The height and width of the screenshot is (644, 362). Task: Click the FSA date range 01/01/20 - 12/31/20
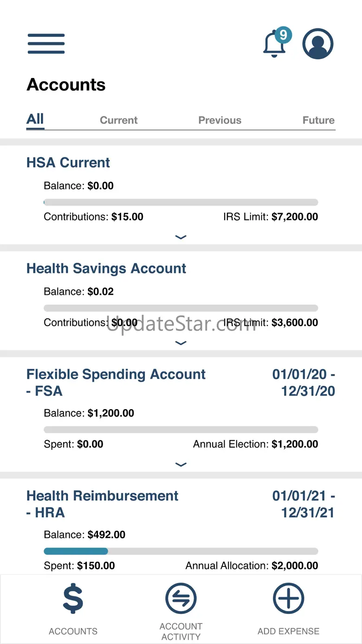click(304, 383)
